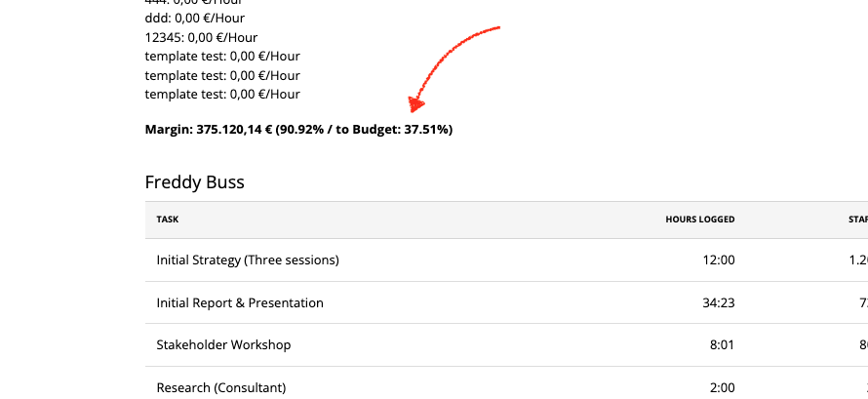The image size is (868, 399).
Task: Click the last template test rate line
Action: click(222, 94)
